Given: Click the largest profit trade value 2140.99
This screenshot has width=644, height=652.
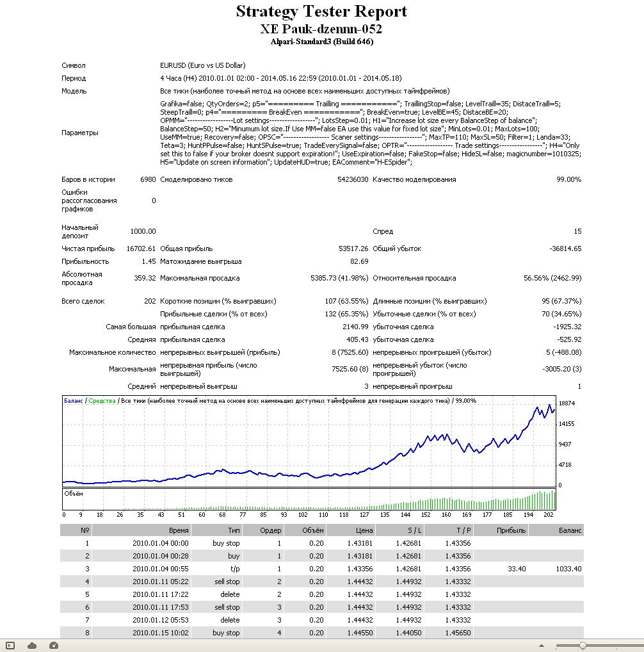Looking at the screenshot, I should [x=356, y=327].
